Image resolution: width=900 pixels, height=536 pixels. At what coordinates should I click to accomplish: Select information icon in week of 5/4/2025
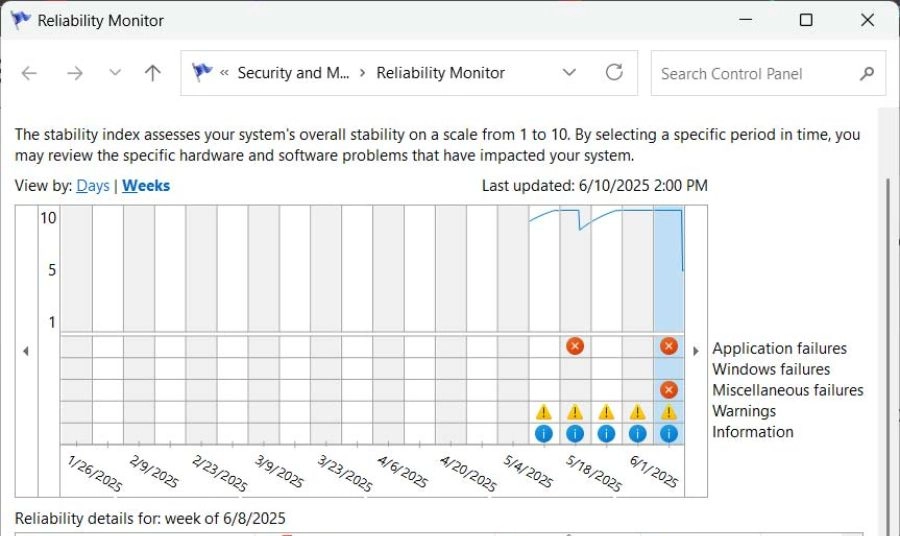point(544,434)
